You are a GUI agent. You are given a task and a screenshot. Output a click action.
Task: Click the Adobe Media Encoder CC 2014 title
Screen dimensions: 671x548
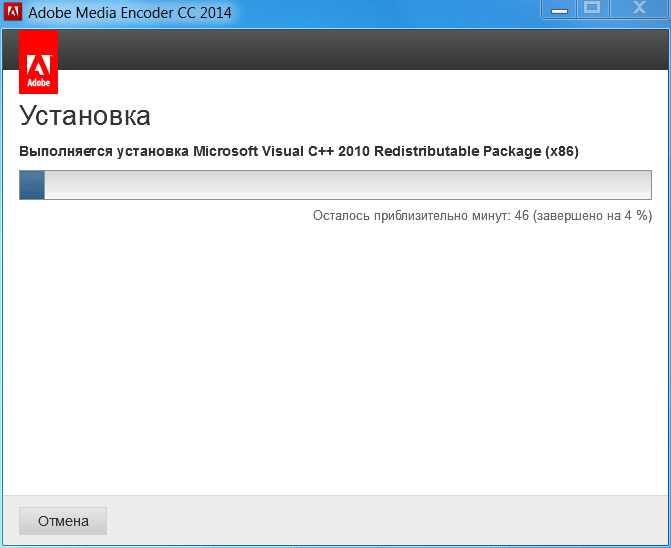[130, 12]
